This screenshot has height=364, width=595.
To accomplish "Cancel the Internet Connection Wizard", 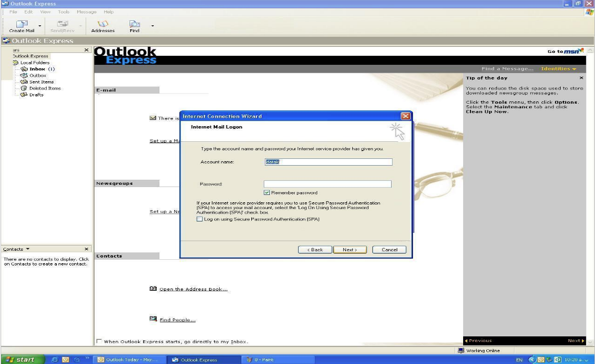I will (389, 250).
